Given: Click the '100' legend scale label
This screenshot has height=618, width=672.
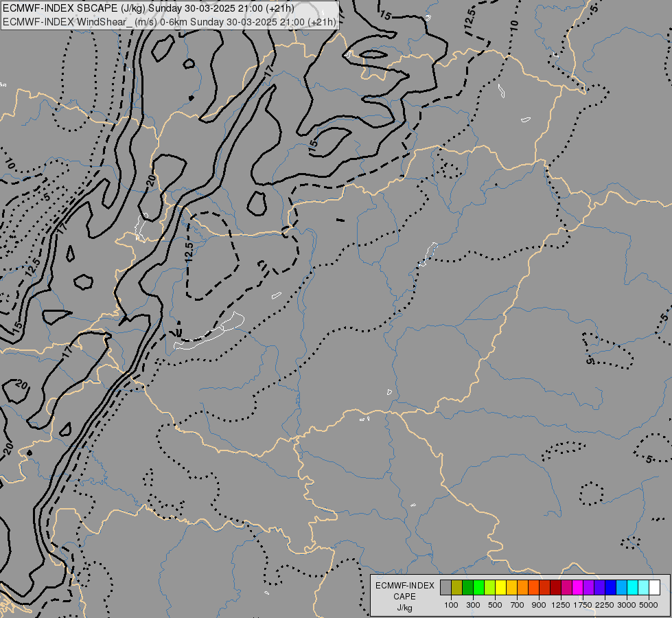Looking at the screenshot, I should [x=451, y=605].
